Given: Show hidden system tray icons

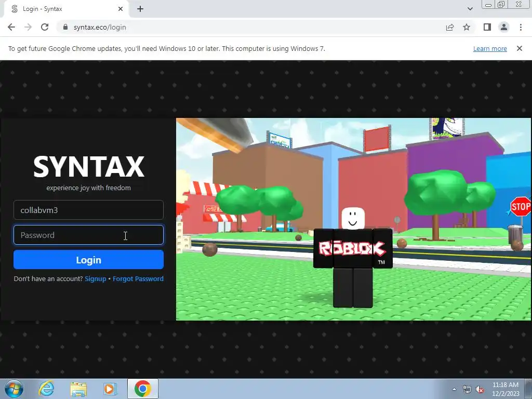Looking at the screenshot, I should (454, 389).
